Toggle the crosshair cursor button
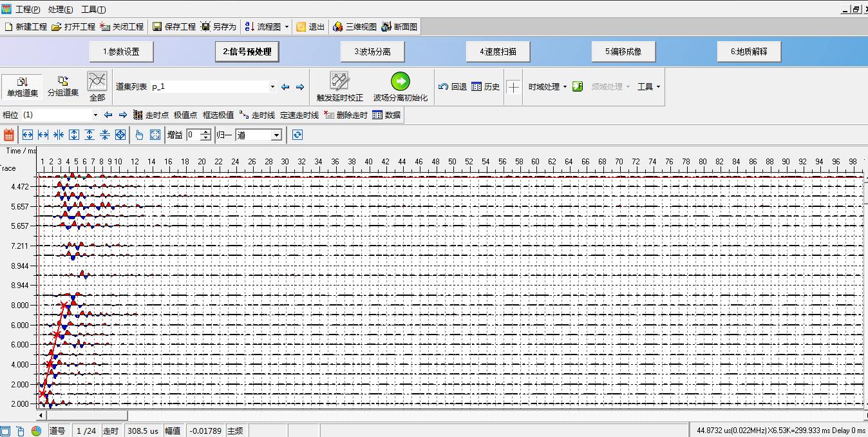The height and width of the screenshot is (437, 868). (513, 87)
